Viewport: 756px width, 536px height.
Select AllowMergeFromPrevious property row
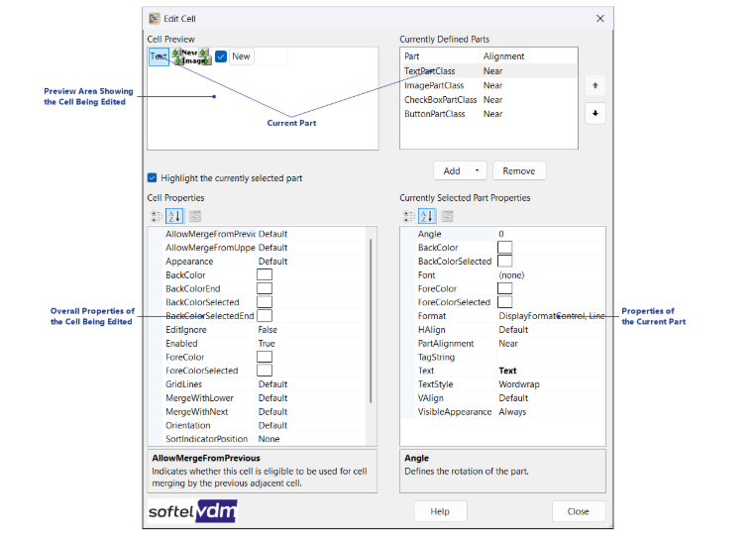(x=265, y=234)
